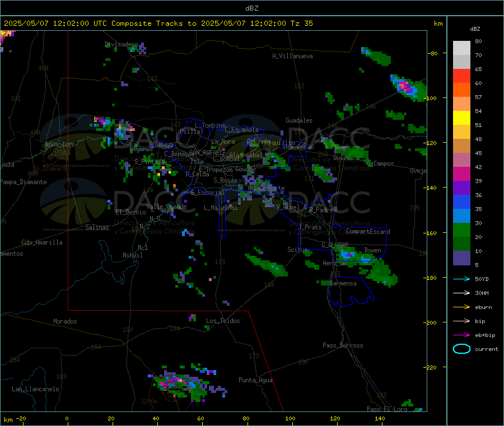Click the Soitue location label
This screenshot has height=426, width=504.
[297, 249]
